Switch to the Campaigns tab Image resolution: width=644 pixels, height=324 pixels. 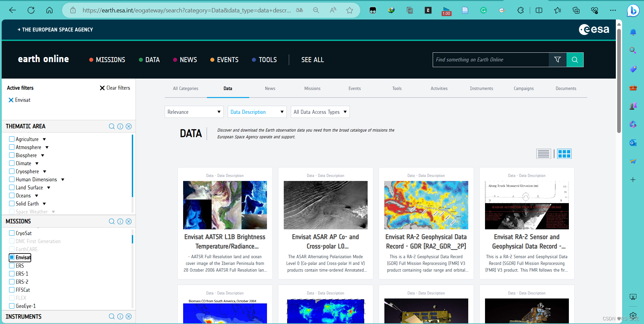click(x=524, y=89)
